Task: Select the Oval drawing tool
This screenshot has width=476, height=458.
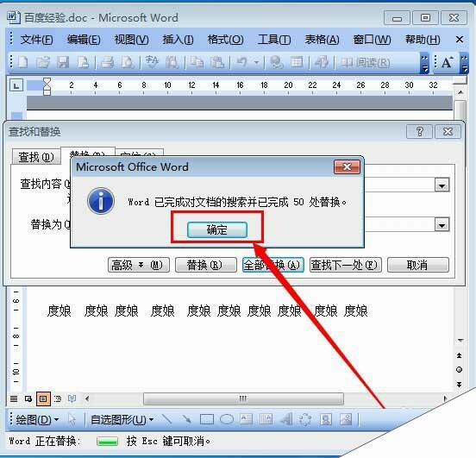Action: pos(227,420)
